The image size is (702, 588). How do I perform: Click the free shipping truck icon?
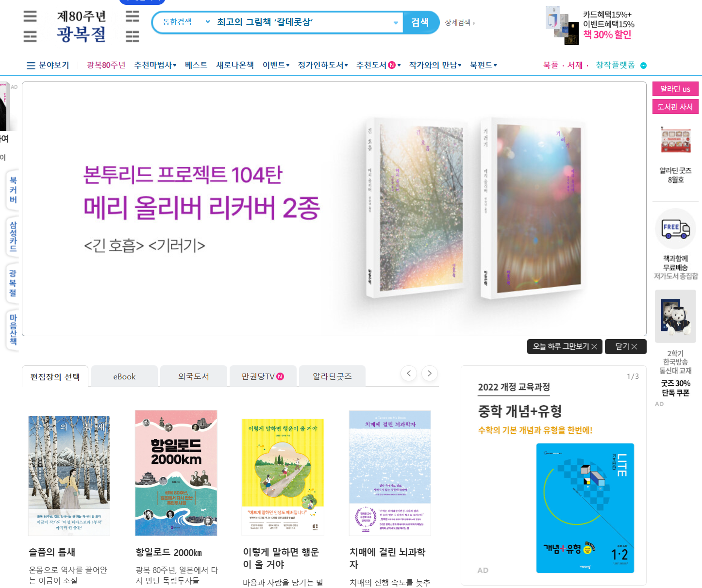(x=675, y=229)
